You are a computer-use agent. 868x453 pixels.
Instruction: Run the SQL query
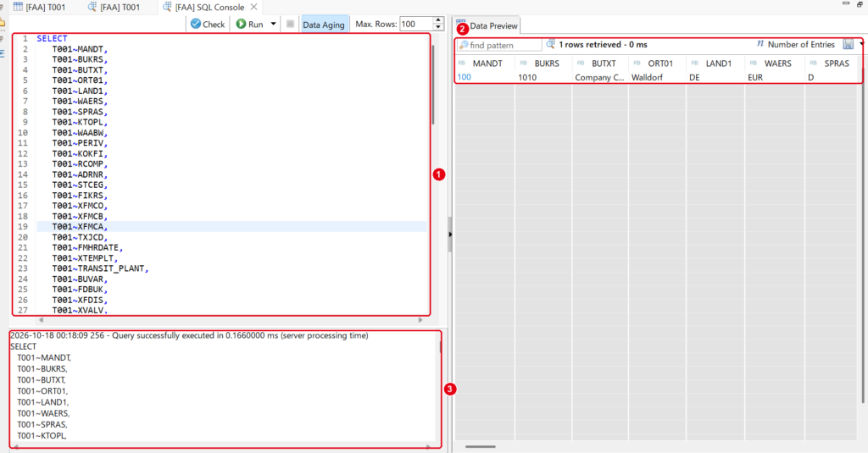pyautogui.click(x=250, y=25)
